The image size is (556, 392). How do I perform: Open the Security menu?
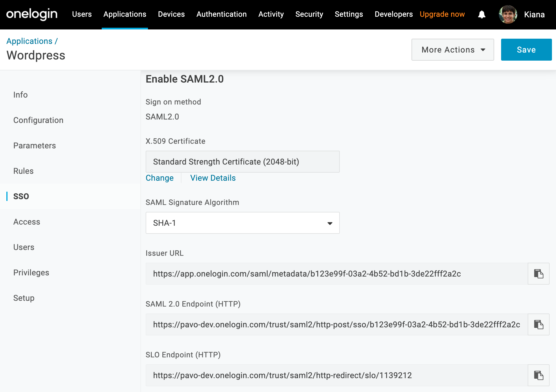tap(309, 14)
